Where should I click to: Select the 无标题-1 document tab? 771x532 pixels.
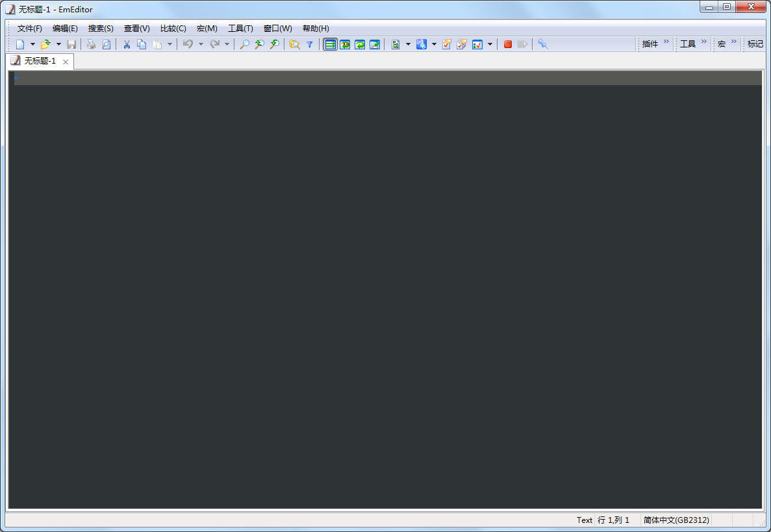pyautogui.click(x=40, y=61)
